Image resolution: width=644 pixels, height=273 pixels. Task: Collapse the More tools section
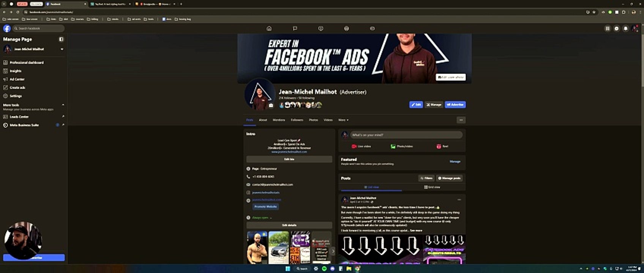click(63, 105)
